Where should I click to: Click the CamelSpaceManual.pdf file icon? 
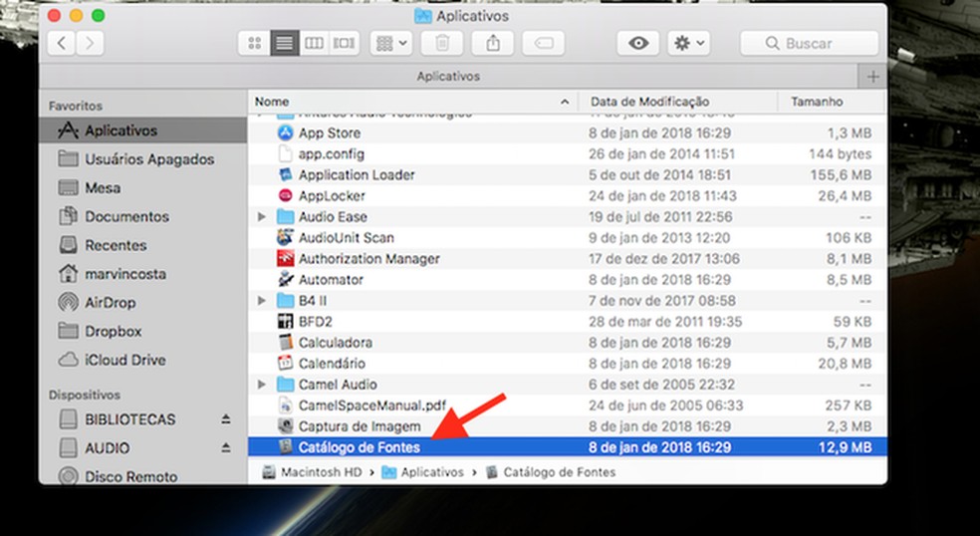(285, 405)
